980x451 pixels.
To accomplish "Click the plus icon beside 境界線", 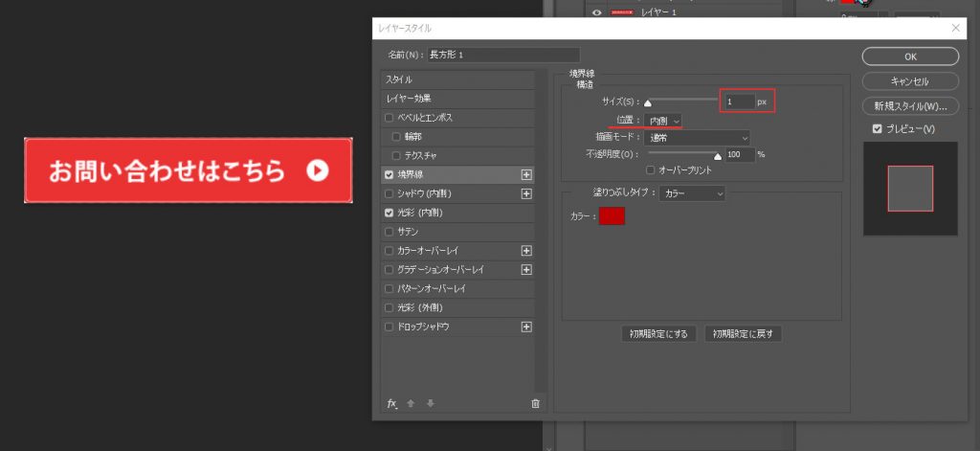I will 525,175.
